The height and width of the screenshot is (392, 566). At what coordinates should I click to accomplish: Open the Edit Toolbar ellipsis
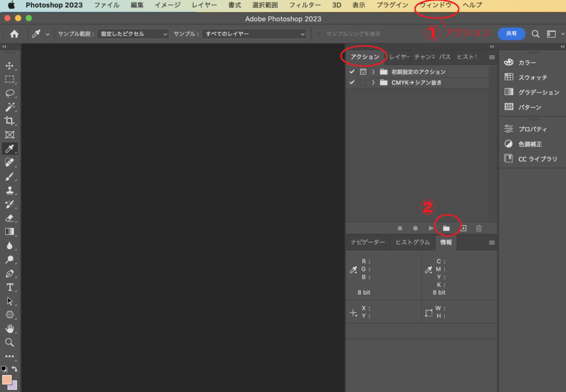point(10,356)
